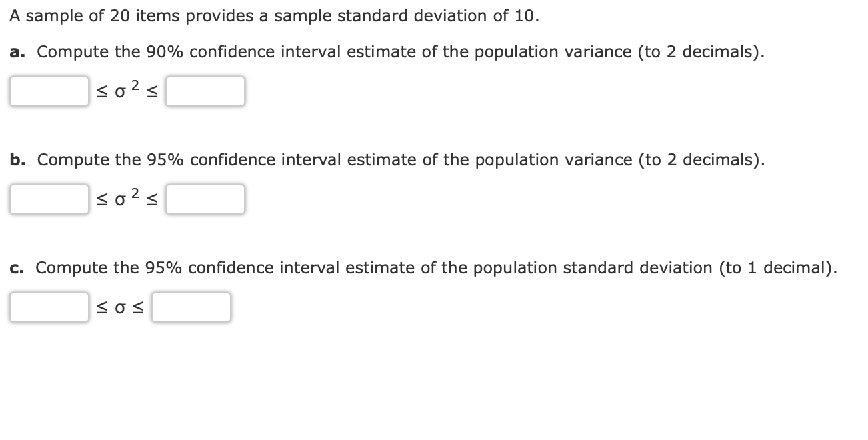Image resolution: width=868 pixels, height=440 pixels.
Task: Click the lower bound input for part c
Action: [x=48, y=307]
